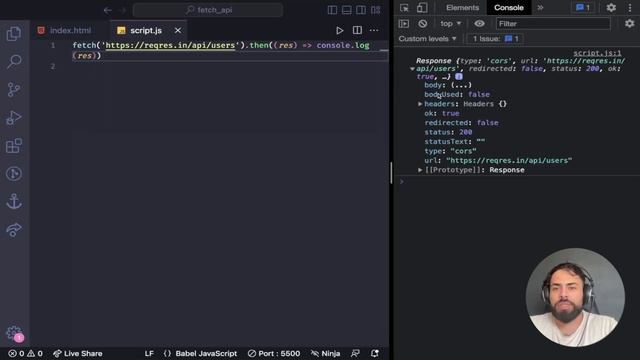Change the Babel JavaScript language mode
The width and height of the screenshot is (640, 360).
click(200, 353)
